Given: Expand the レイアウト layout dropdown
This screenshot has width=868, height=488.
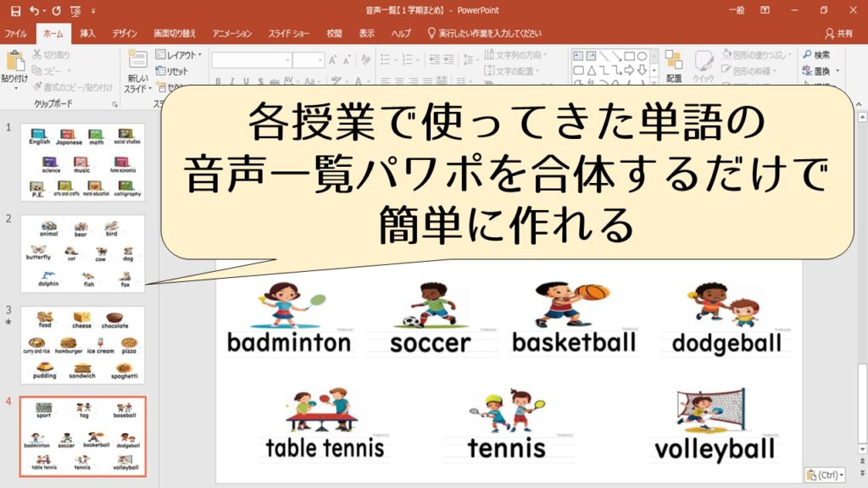Looking at the screenshot, I should click(x=178, y=55).
